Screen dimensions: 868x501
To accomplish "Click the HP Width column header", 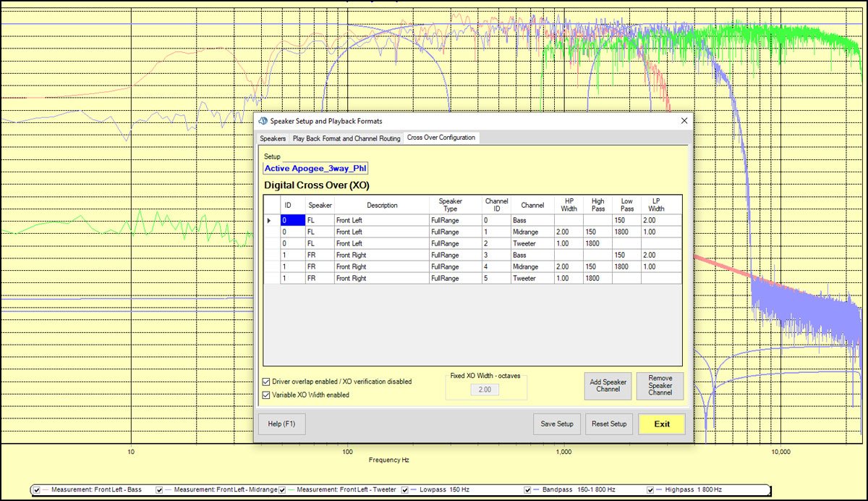I will coord(569,205).
